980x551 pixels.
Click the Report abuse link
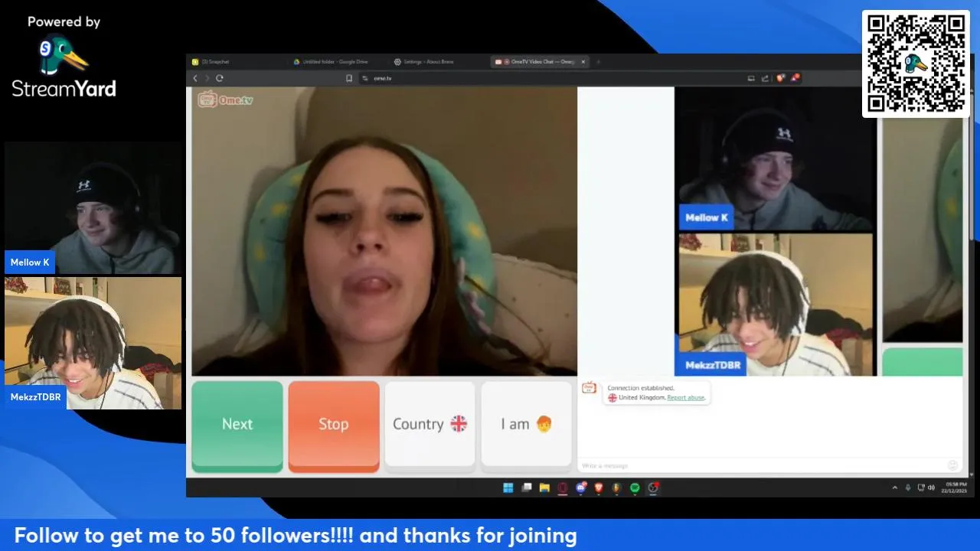[686, 398]
